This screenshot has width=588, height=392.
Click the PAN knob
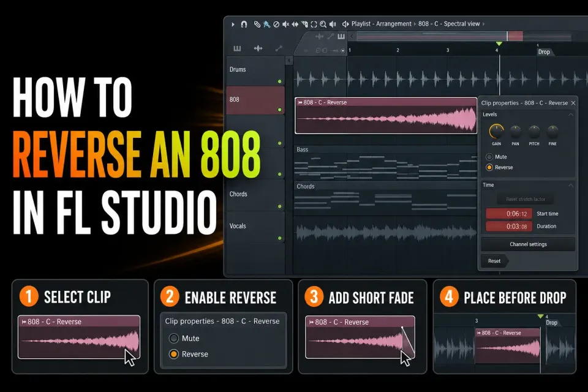click(515, 132)
